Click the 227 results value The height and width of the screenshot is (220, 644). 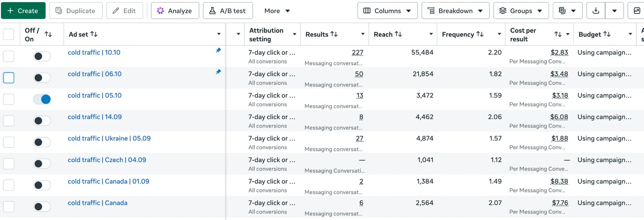click(357, 52)
